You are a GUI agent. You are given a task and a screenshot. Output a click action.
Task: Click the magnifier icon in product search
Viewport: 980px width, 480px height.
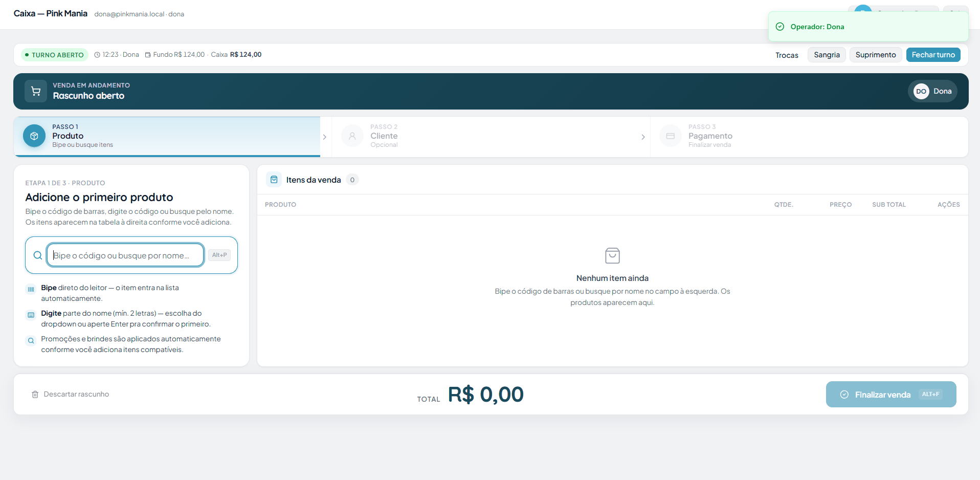[38, 255]
